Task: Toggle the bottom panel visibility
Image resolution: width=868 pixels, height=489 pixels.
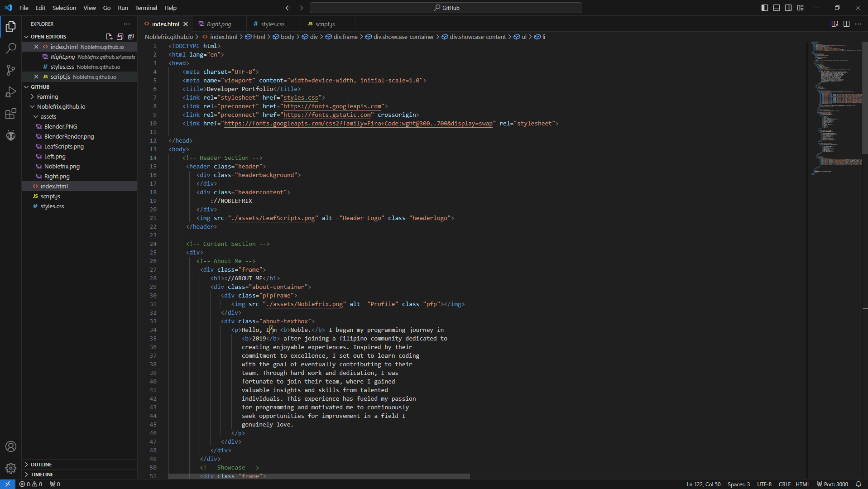Action: (776, 8)
